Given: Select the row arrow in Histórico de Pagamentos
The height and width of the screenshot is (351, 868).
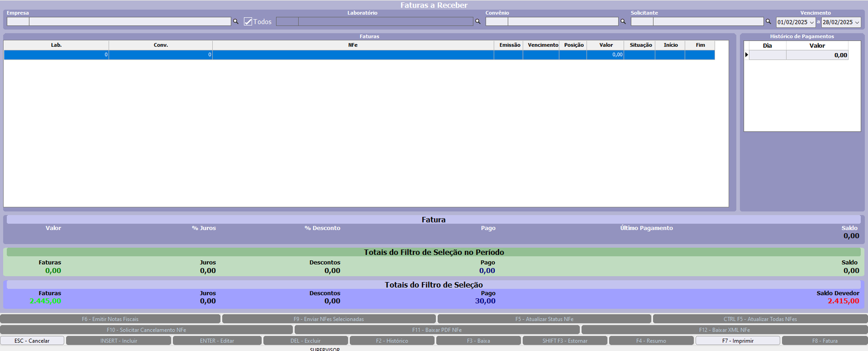Looking at the screenshot, I should 746,55.
